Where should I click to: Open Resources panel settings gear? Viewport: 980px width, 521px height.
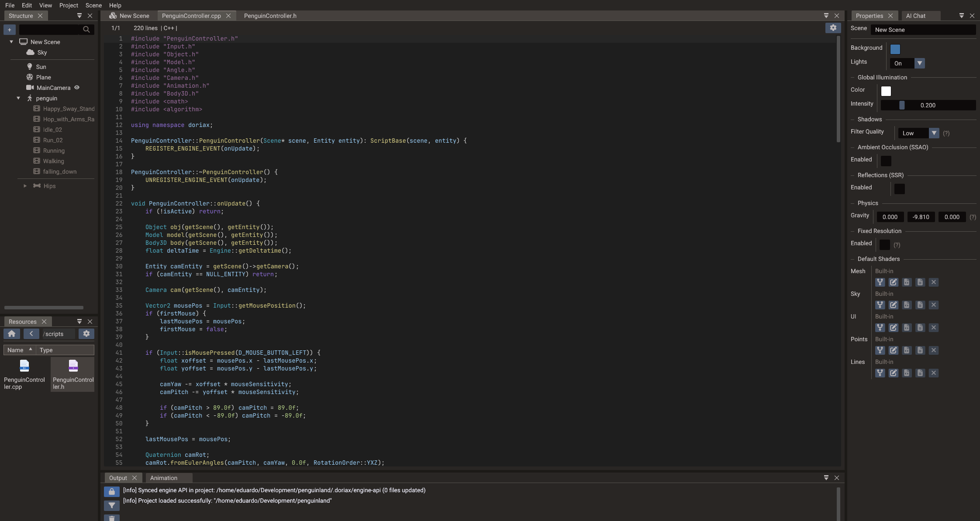pos(86,334)
